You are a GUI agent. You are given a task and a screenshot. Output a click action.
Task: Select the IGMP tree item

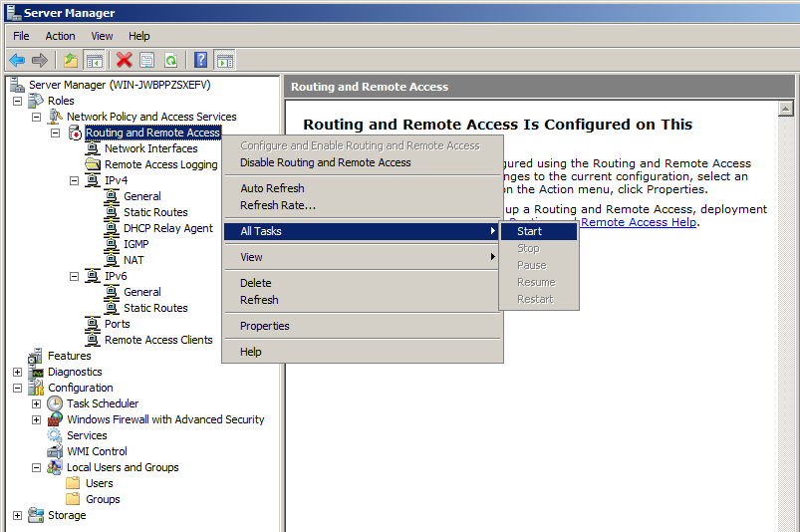(x=136, y=244)
